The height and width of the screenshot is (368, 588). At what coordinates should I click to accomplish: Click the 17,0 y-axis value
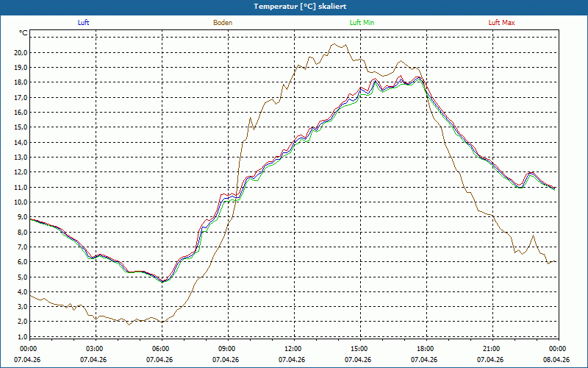click(x=21, y=97)
